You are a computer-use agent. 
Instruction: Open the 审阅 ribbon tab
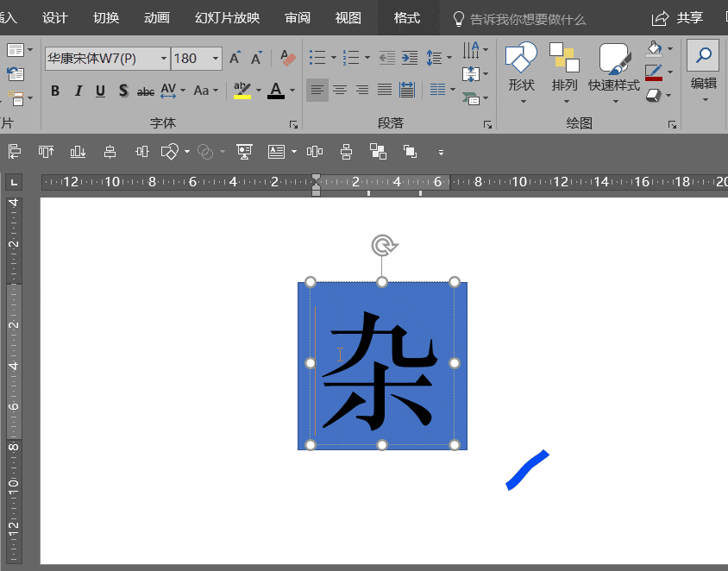[x=298, y=18]
